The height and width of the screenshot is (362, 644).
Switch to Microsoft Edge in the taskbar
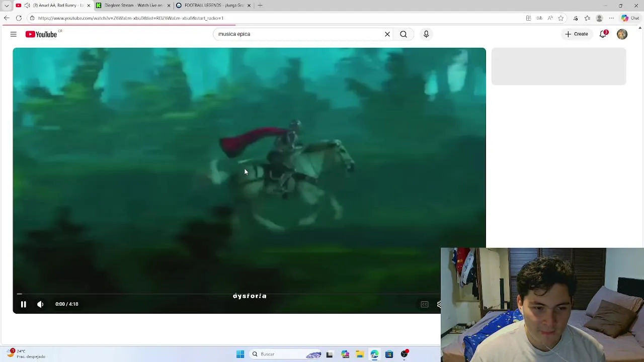point(374,354)
